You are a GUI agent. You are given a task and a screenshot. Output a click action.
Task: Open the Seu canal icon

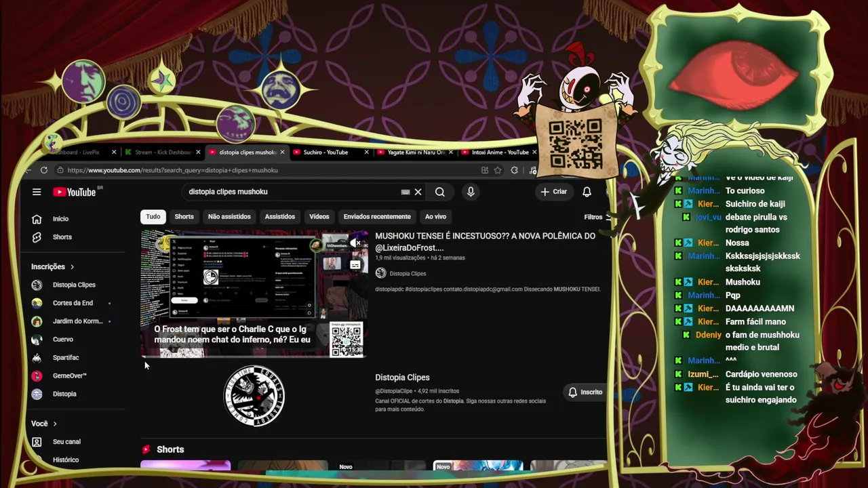(x=37, y=442)
